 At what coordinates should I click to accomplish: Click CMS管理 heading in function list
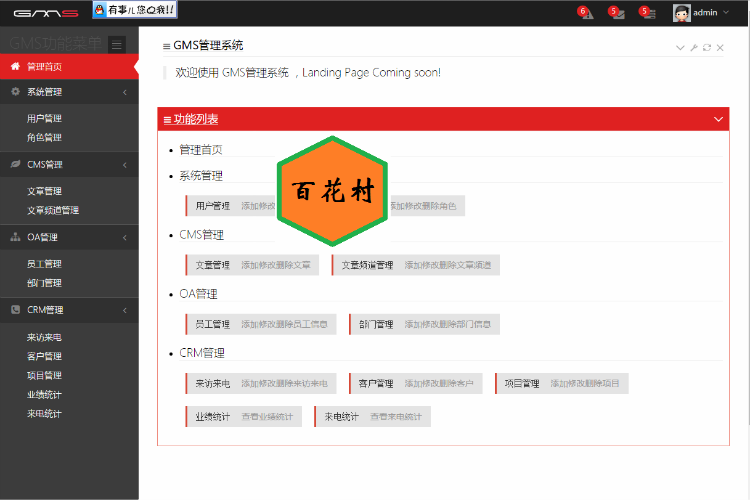[201, 235]
